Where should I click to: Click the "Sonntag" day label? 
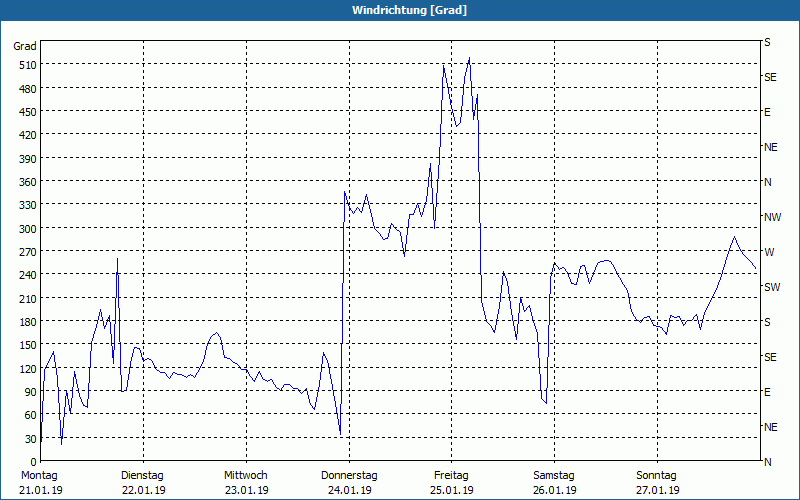[657, 476]
